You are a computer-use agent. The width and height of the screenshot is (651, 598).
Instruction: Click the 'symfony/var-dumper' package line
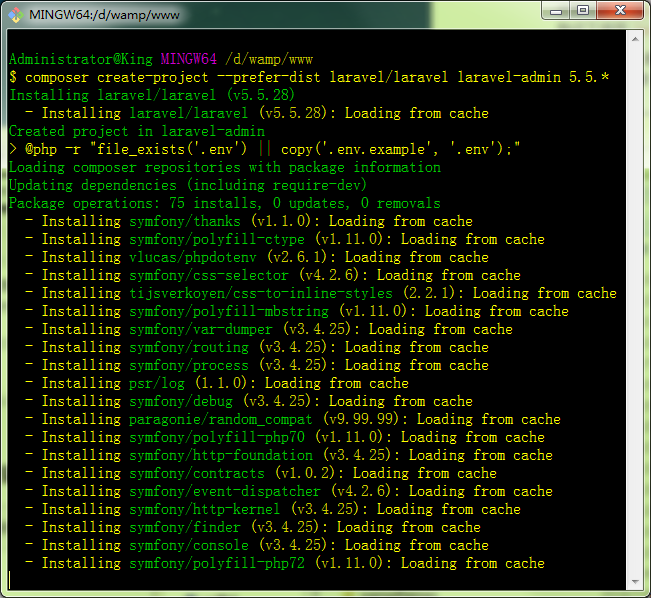[x=269, y=329]
